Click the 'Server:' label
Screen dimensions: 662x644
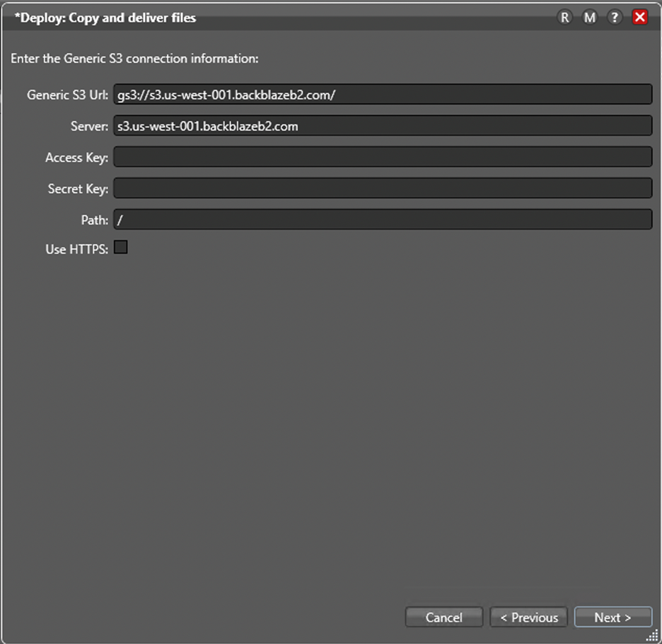click(90, 126)
